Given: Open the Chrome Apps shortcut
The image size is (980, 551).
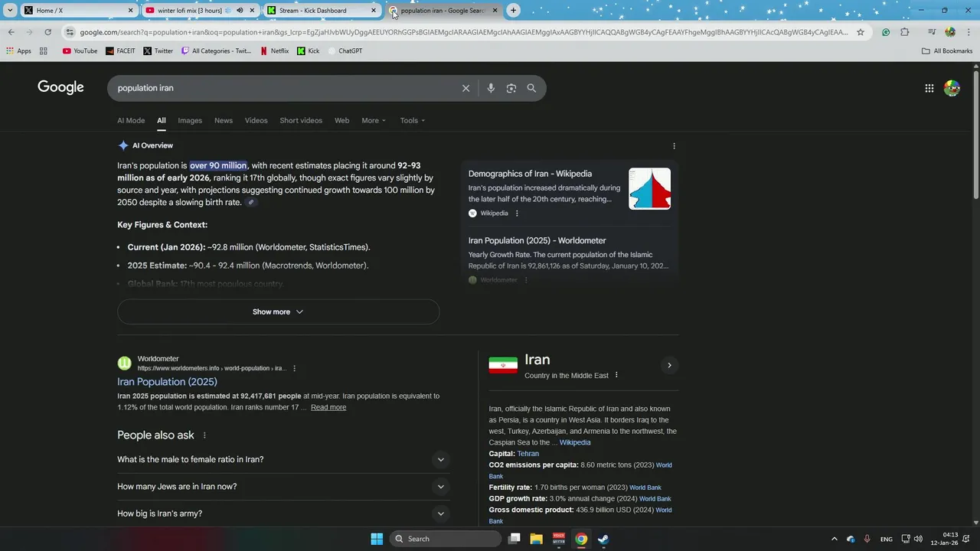Looking at the screenshot, I should tap(19, 51).
